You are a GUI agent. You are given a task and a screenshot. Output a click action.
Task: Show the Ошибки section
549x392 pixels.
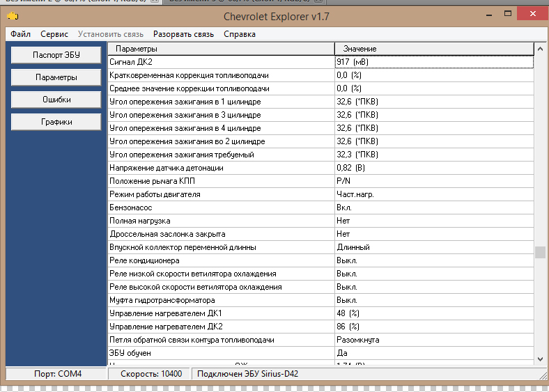[56, 100]
